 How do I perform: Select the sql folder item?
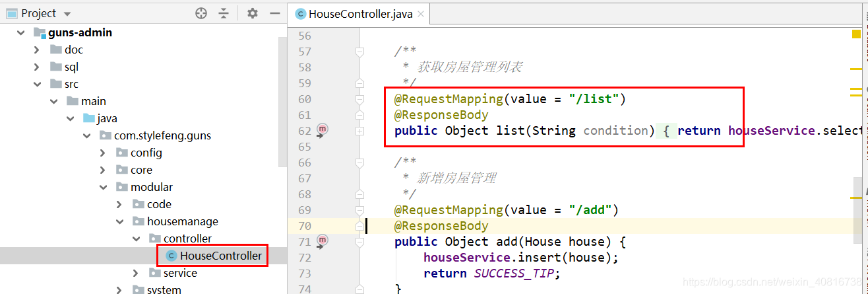point(71,67)
